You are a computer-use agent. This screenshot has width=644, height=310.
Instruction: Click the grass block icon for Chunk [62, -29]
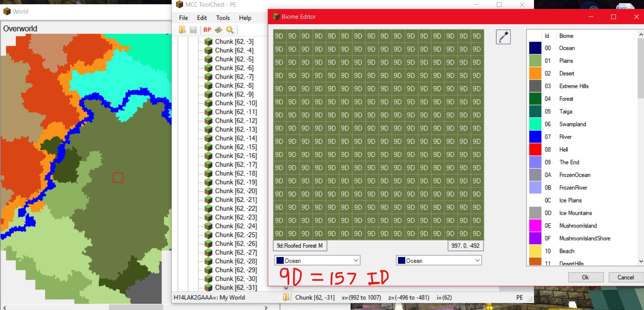208,270
